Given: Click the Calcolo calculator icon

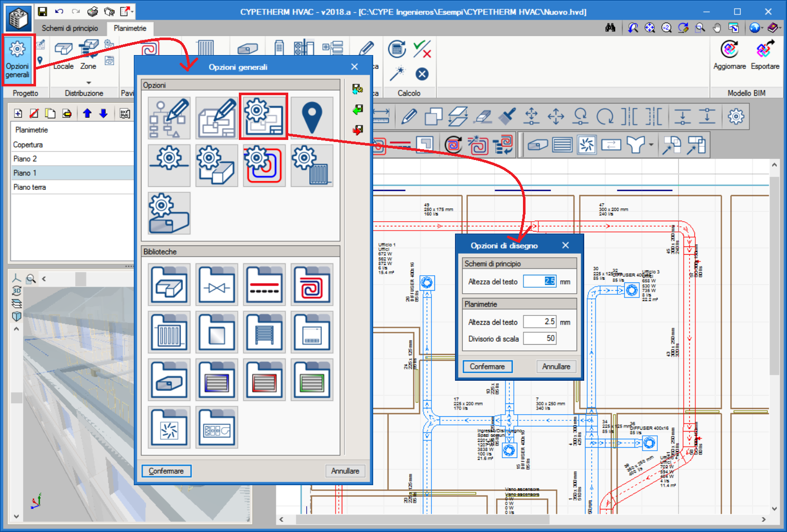Looking at the screenshot, I should [397, 49].
